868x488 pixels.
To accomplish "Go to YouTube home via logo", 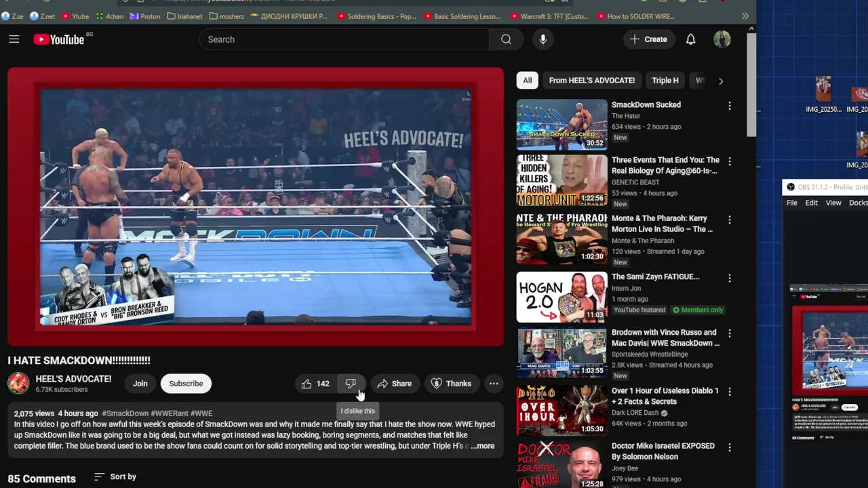I will [59, 39].
